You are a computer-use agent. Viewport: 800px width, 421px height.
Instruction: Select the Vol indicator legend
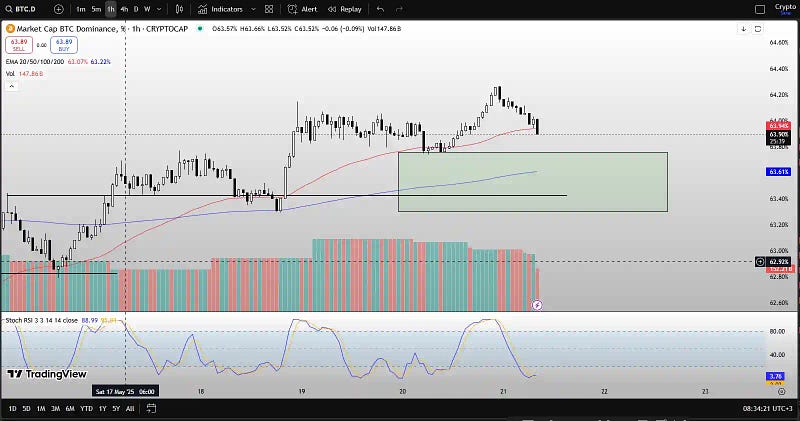pos(10,74)
